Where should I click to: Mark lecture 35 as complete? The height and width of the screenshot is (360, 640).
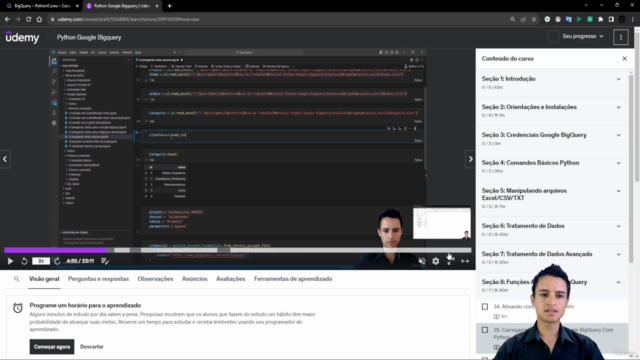(484, 330)
